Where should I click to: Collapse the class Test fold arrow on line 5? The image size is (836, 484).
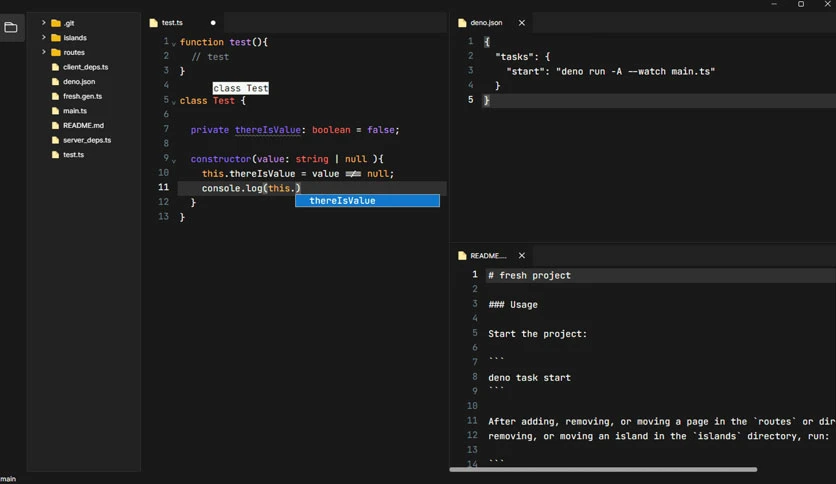(174, 102)
